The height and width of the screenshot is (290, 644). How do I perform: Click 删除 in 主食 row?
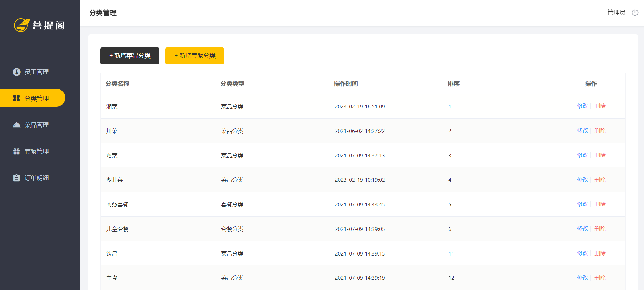(x=600, y=278)
